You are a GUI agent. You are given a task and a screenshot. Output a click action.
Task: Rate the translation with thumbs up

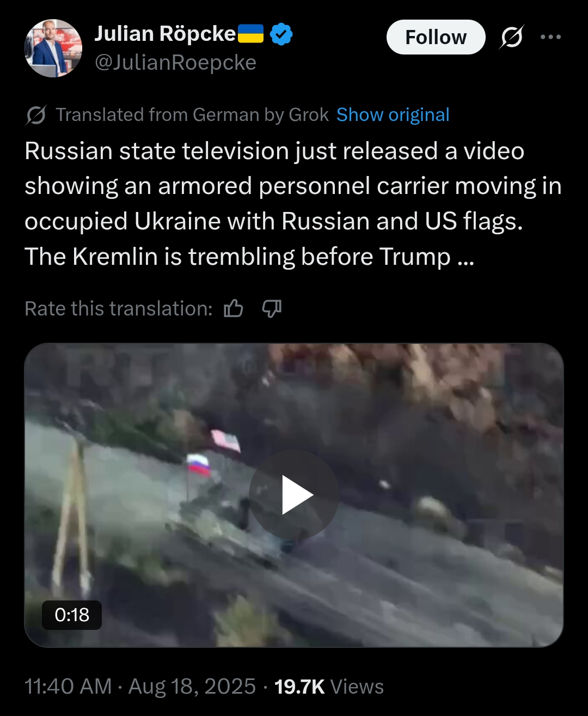point(234,308)
